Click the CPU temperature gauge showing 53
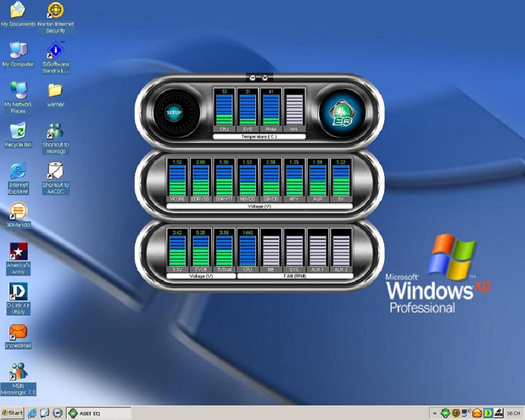525x420 pixels. click(x=224, y=110)
